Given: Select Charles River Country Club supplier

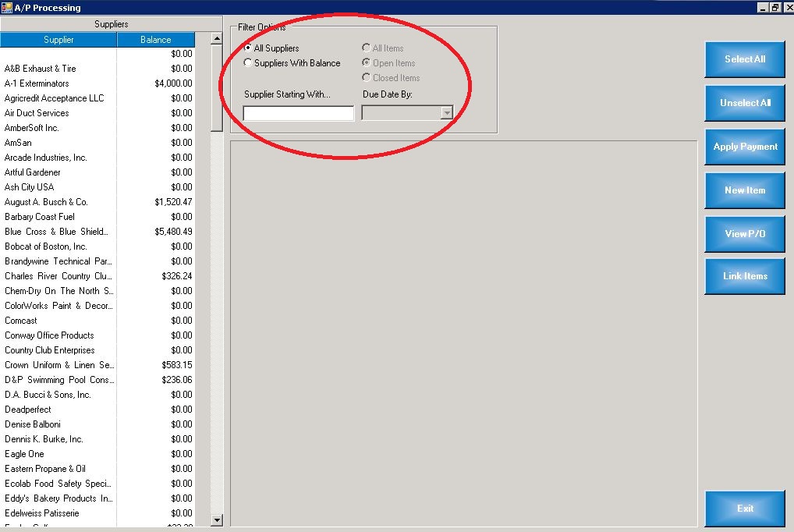Looking at the screenshot, I should (x=97, y=275).
